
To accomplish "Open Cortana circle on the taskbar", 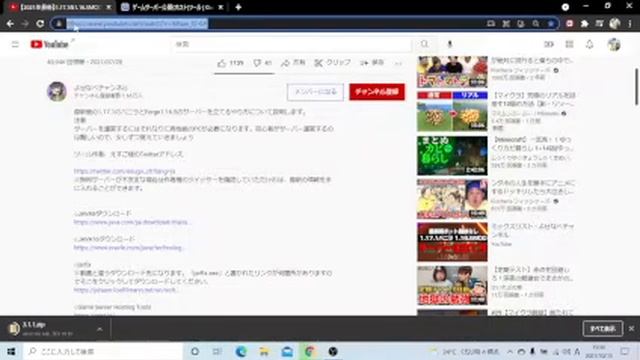I will pyautogui.click(x=195, y=351).
